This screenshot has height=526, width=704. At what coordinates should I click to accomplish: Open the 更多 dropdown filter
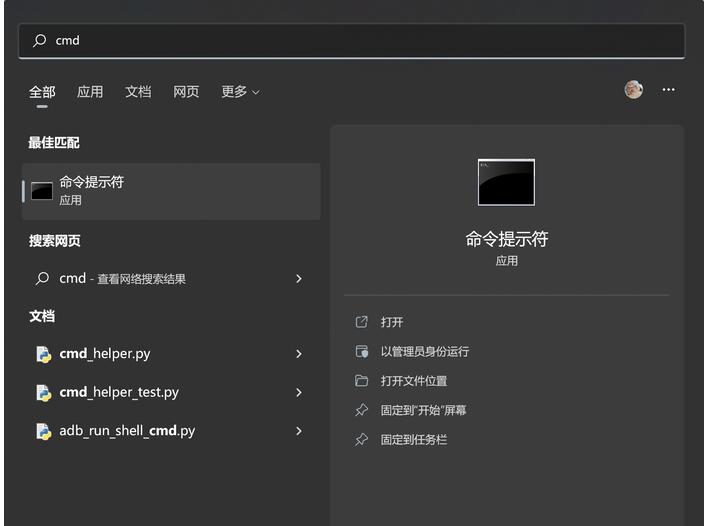(x=240, y=92)
